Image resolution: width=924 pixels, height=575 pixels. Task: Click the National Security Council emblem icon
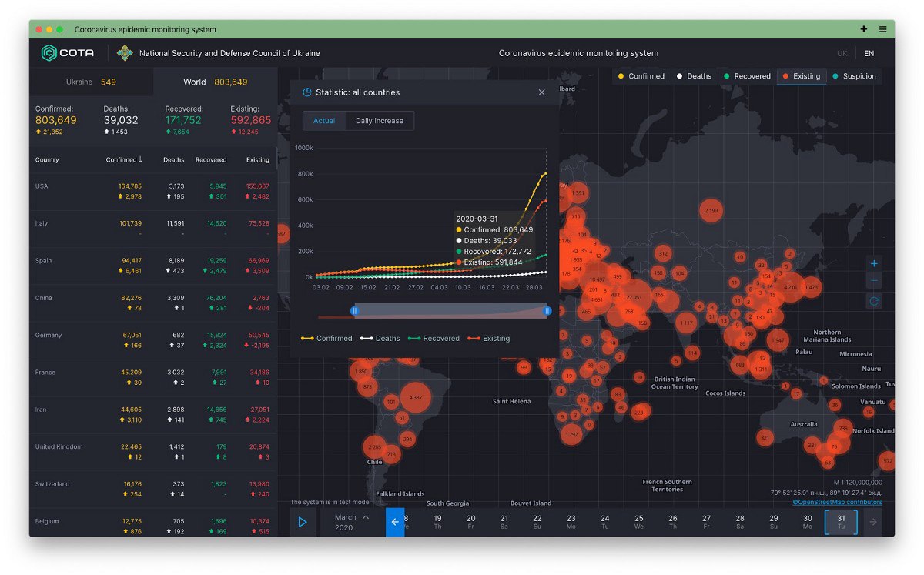125,53
